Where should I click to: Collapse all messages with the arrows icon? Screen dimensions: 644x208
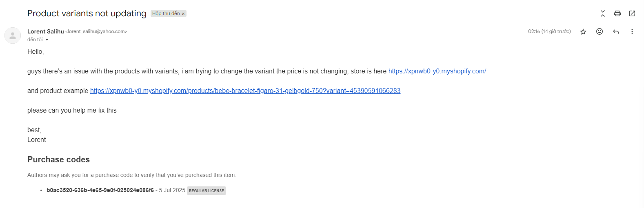[x=603, y=13]
